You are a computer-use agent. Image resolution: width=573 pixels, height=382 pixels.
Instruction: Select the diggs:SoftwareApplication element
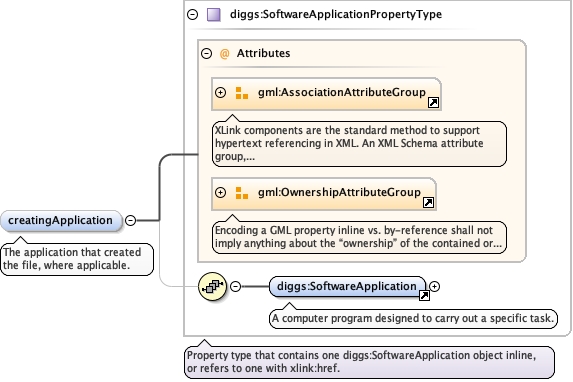click(347, 286)
